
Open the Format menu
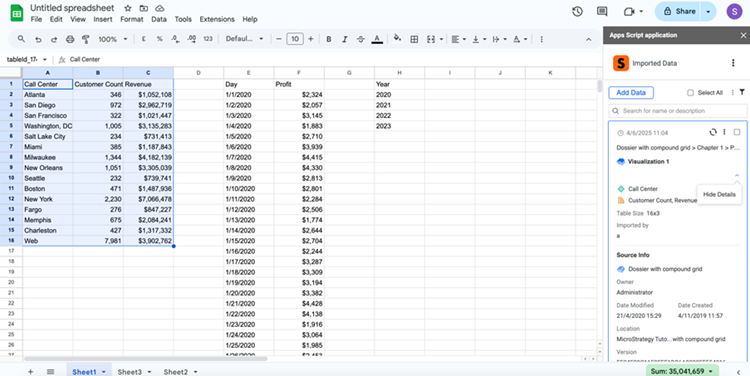point(132,20)
